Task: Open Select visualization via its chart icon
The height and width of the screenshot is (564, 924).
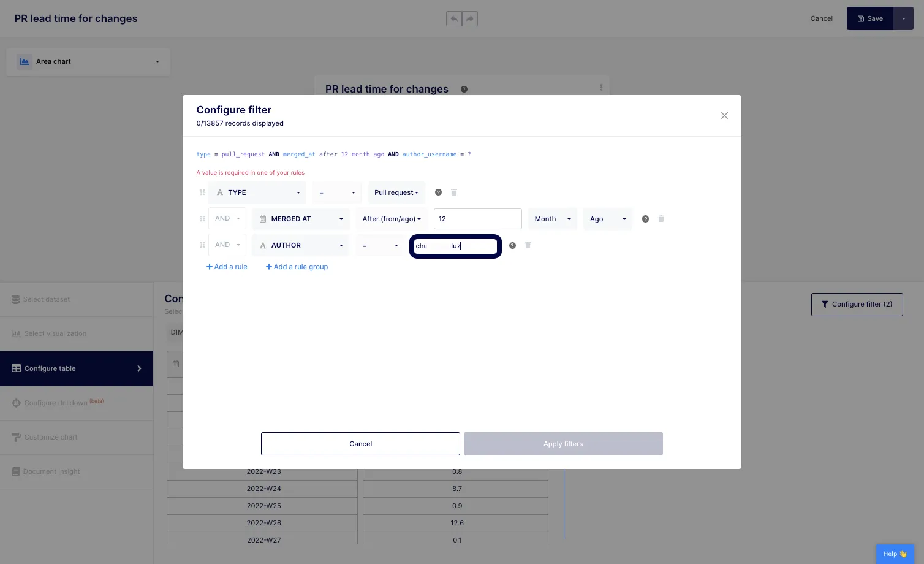Action: [15, 333]
